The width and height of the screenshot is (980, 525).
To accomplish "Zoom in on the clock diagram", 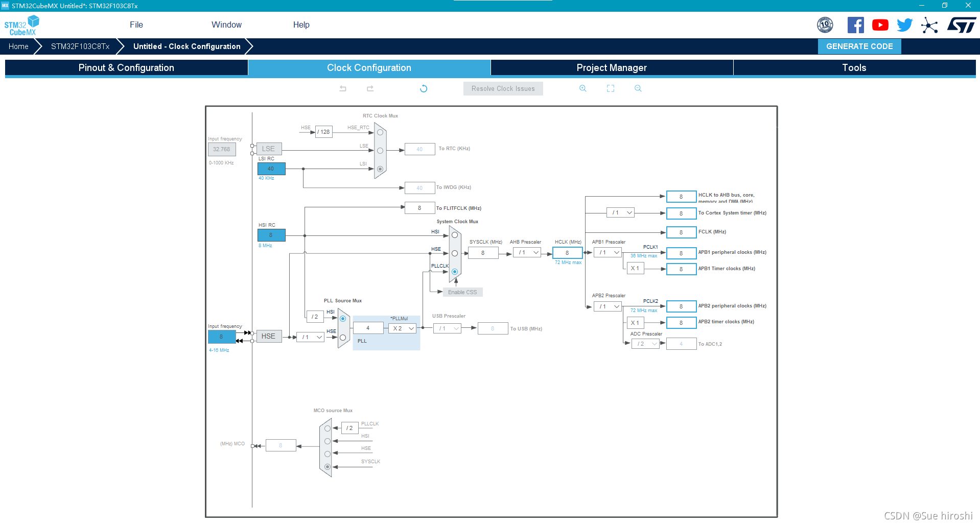I will coord(583,88).
